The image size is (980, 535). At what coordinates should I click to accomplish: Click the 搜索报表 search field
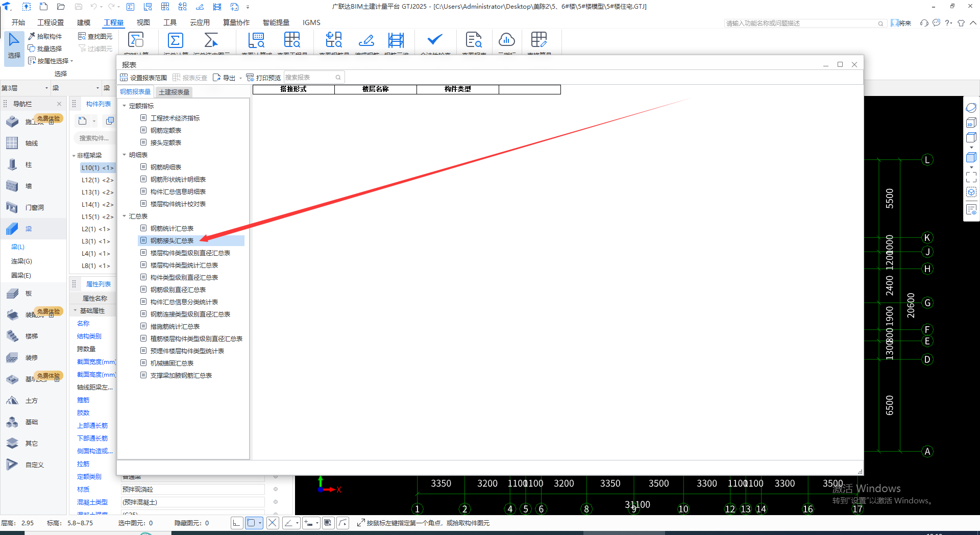point(314,78)
